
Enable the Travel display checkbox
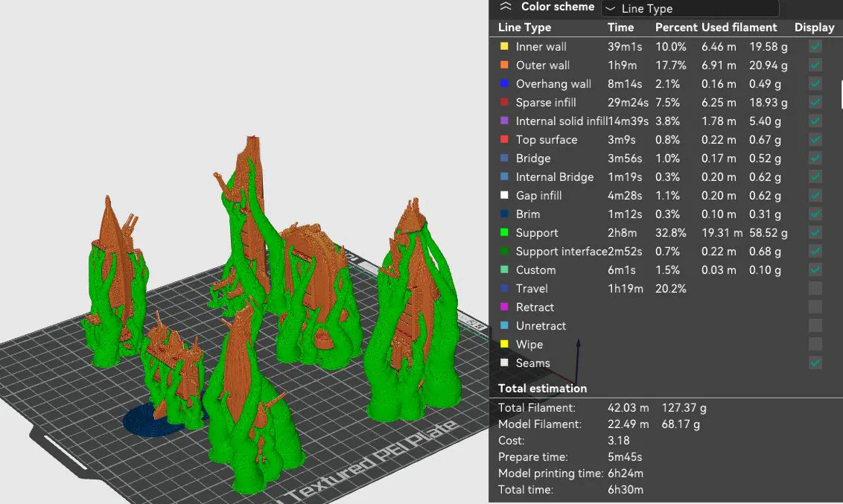(815, 289)
